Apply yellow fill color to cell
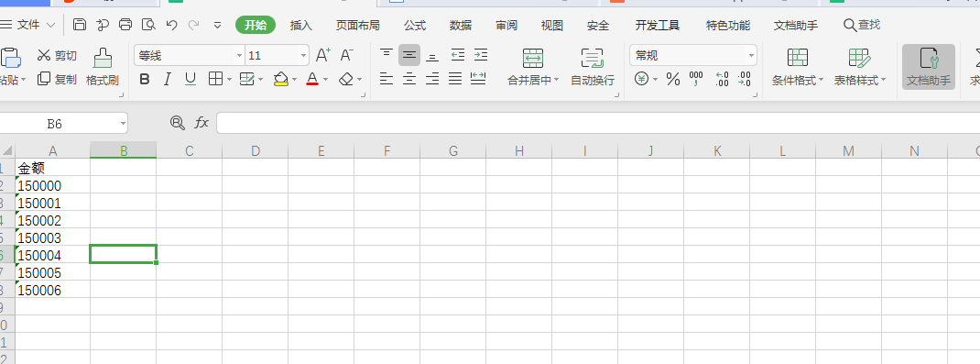980x364 pixels. (x=280, y=79)
